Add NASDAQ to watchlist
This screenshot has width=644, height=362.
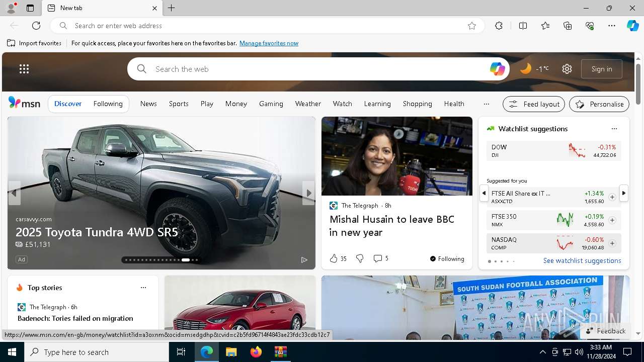point(612,243)
